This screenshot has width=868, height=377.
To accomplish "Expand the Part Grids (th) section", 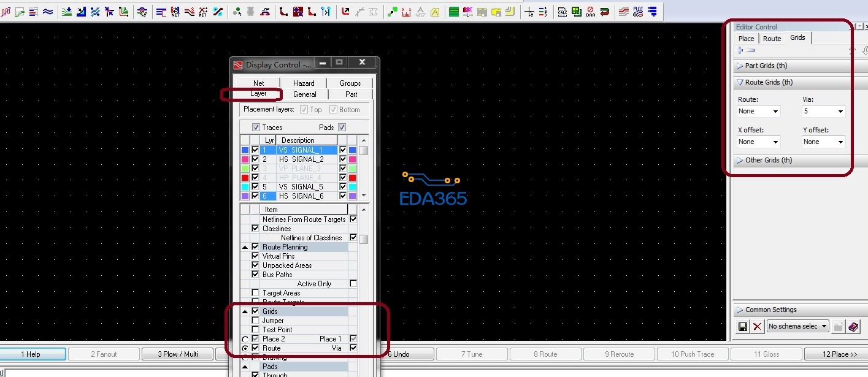I will [740, 66].
